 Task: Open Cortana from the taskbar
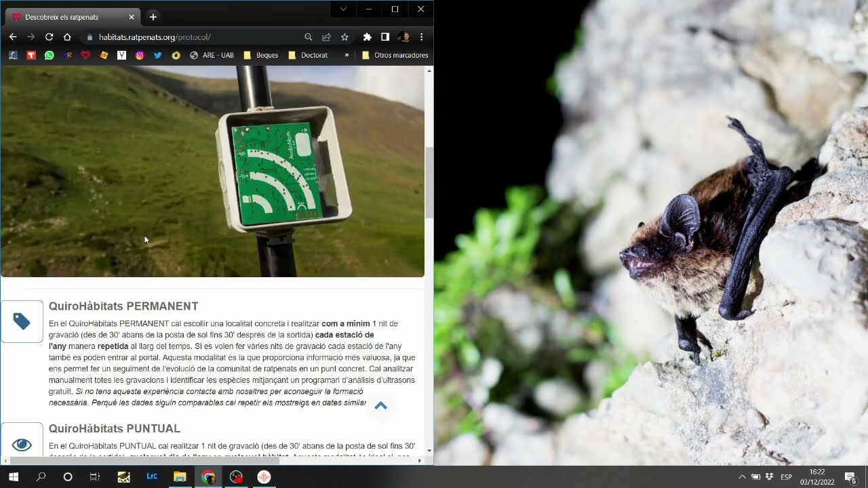[68, 477]
